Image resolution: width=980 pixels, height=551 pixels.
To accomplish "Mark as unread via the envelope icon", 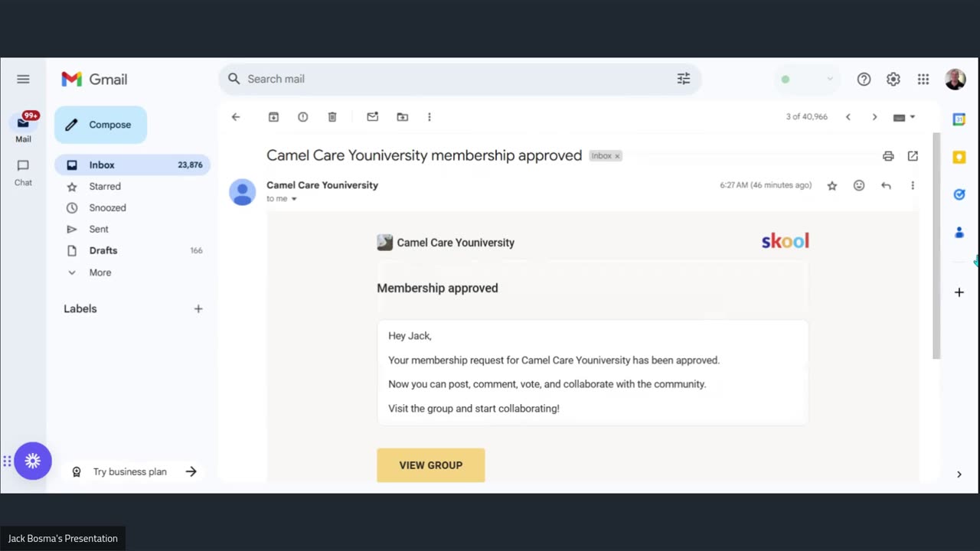I will click(x=373, y=117).
